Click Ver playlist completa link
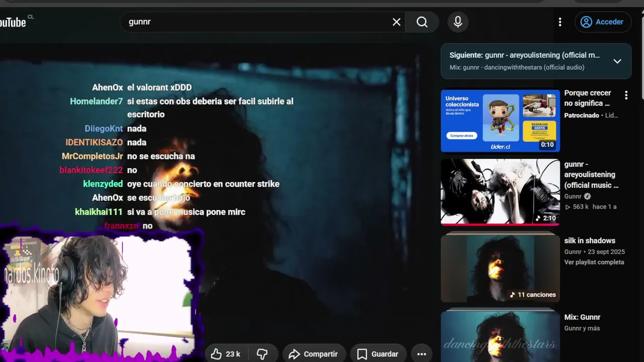 pyautogui.click(x=594, y=262)
